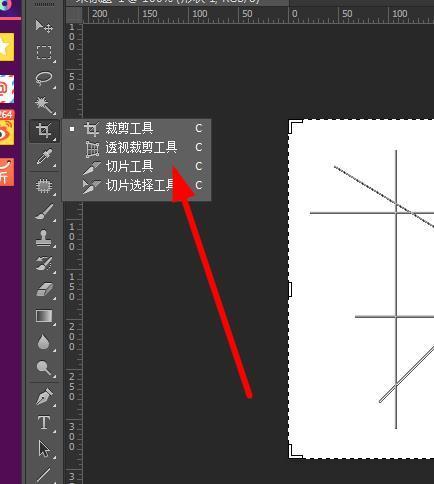Select the Lasso tool

click(x=44, y=79)
